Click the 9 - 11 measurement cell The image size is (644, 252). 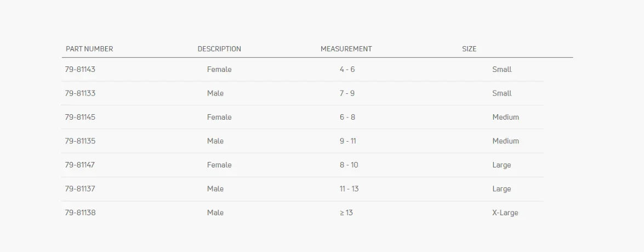(347, 141)
